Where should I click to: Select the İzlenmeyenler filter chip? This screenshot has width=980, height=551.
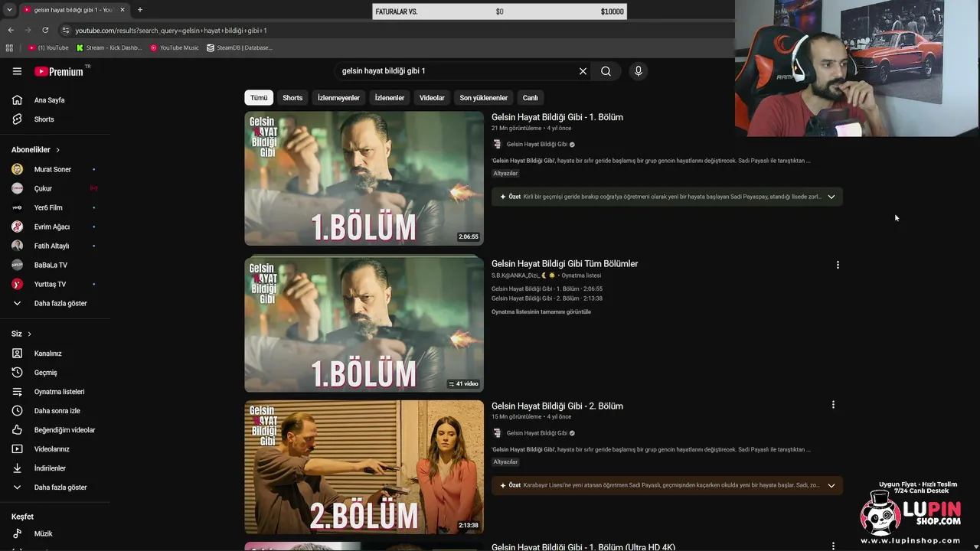point(338,98)
